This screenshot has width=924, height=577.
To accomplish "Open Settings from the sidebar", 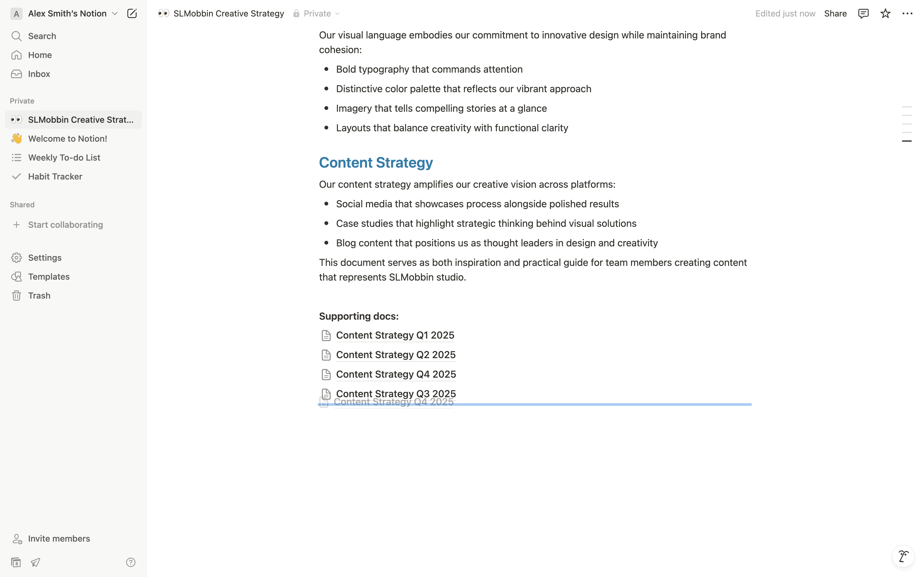I will click(45, 258).
